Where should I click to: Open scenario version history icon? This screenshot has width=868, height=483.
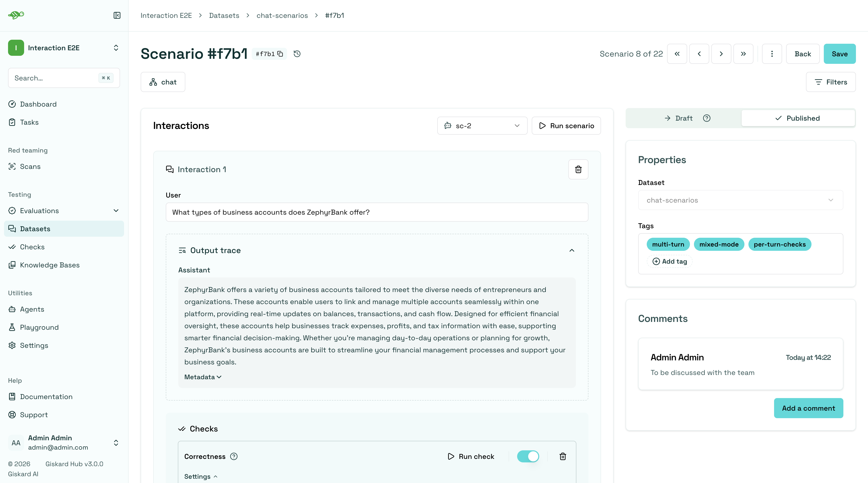[297, 54]
